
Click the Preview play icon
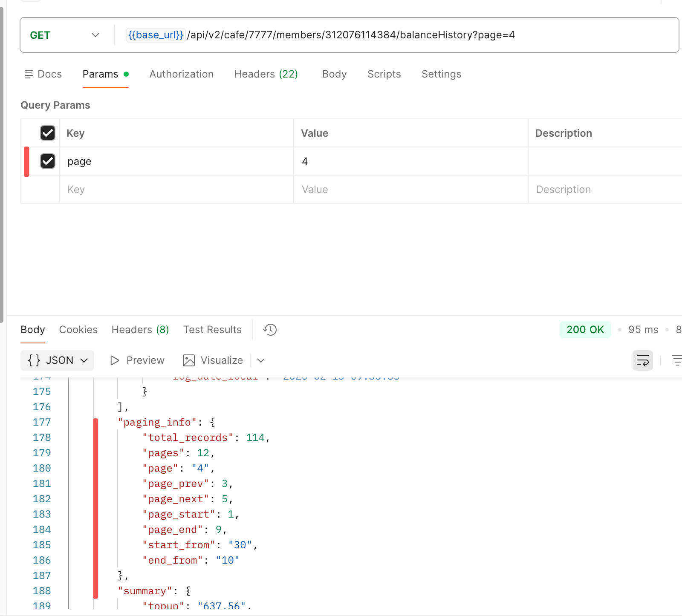(x=115, y=361)
